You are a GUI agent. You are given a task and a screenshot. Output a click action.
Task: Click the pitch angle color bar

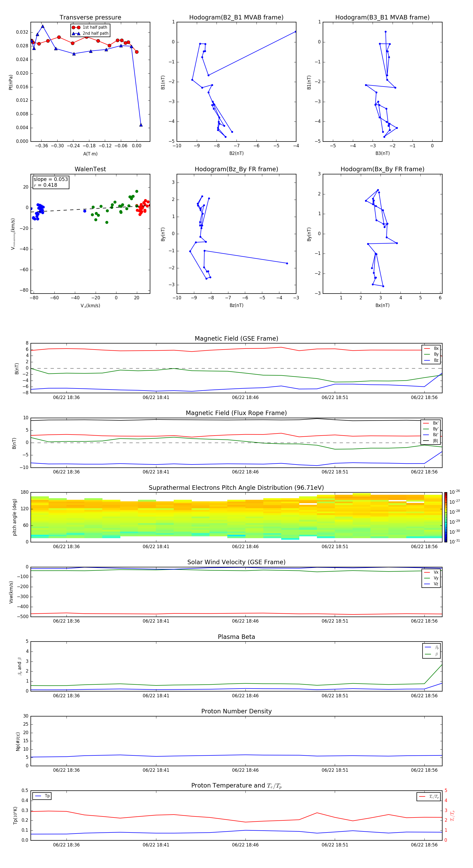tap(446, 517)
